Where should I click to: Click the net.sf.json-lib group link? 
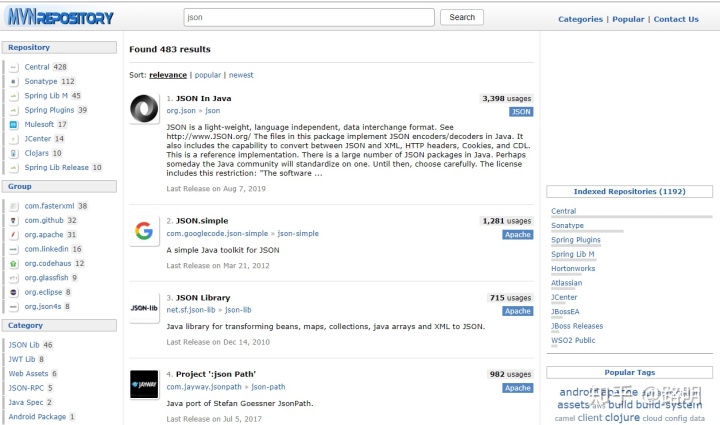point(191,310)
